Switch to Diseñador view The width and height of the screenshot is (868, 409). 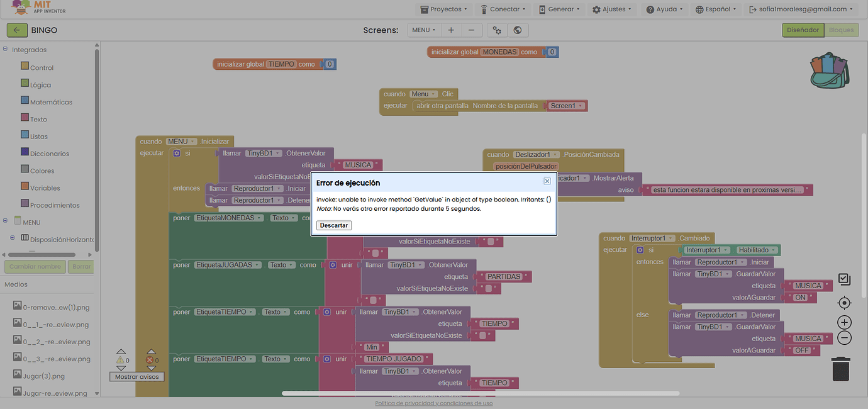pos(803,30)
